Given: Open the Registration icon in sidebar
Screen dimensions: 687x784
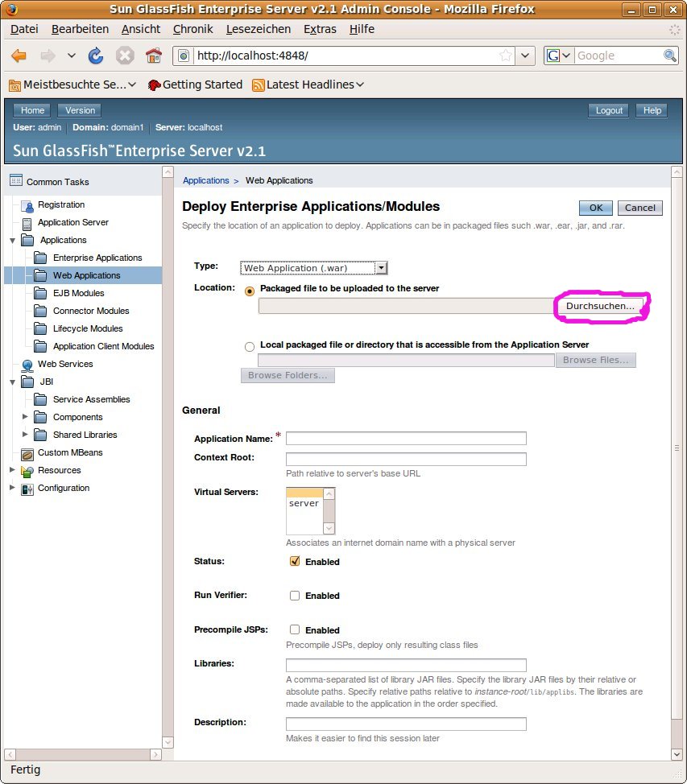Looking at the screenshot, I should coord(27,205).
